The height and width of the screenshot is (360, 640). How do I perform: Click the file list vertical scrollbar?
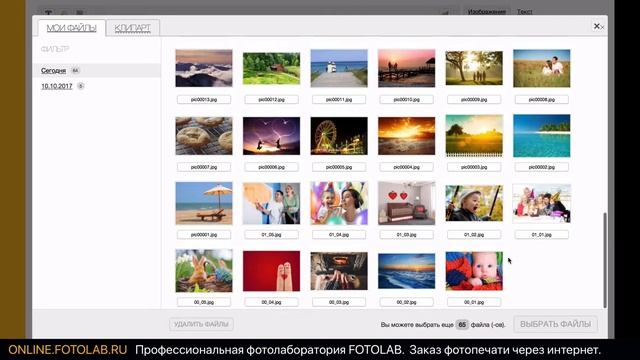pos(605,260)
